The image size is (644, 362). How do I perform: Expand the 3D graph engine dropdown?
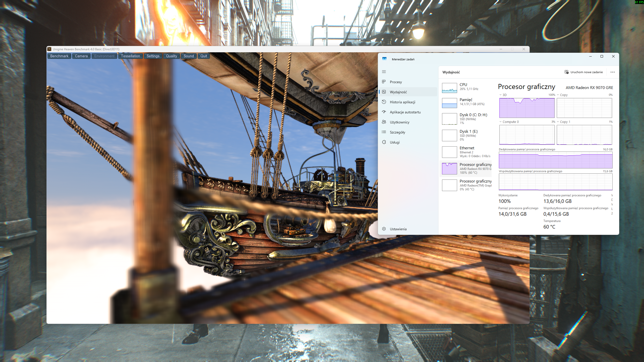tap(500, 95)
